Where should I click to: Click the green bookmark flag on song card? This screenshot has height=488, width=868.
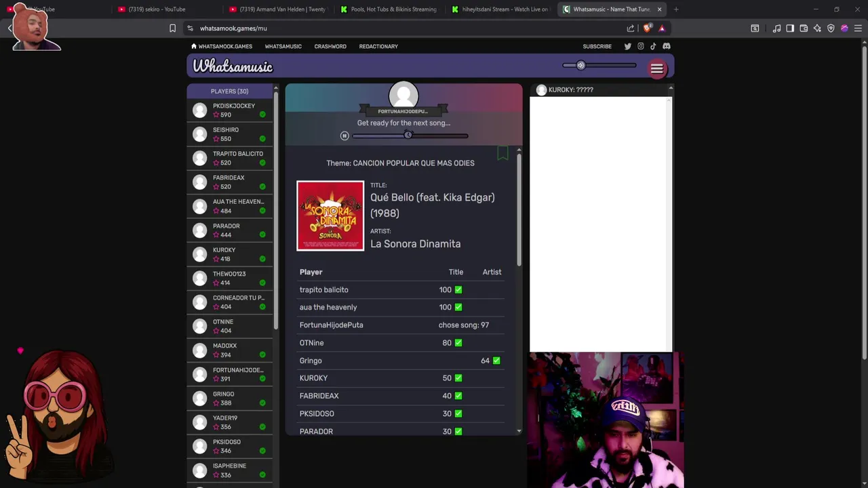coord(502,153)
